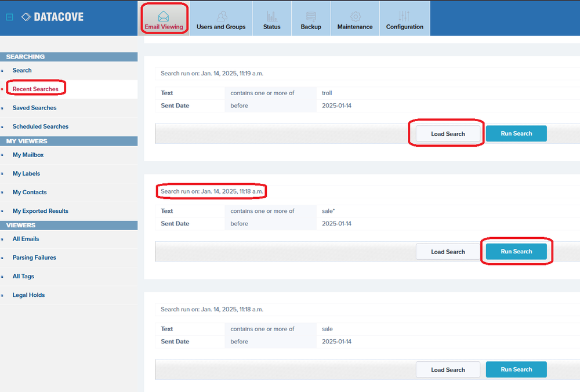Open All Emails viewer

coord(26,239)
